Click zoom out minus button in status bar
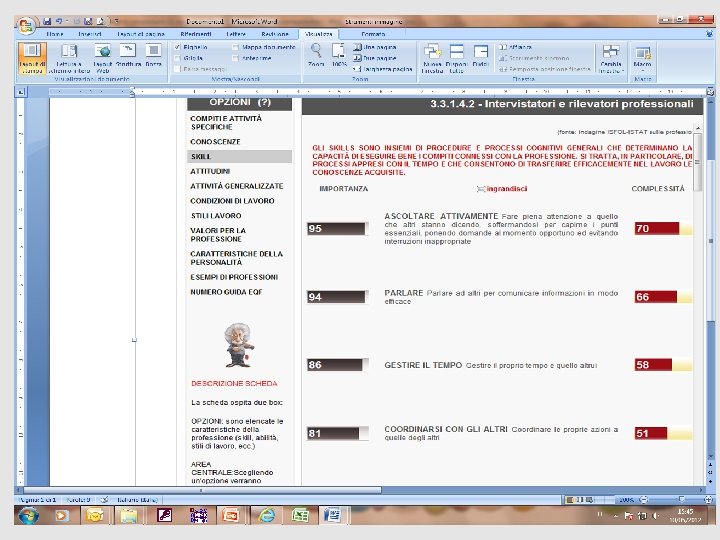Screen dimensions: 720x540 (x=644, y=499)
